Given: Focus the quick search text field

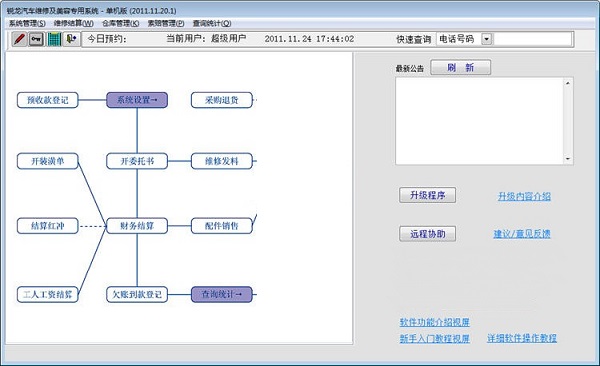Looking at the screenshot, I should click(533, 39).
